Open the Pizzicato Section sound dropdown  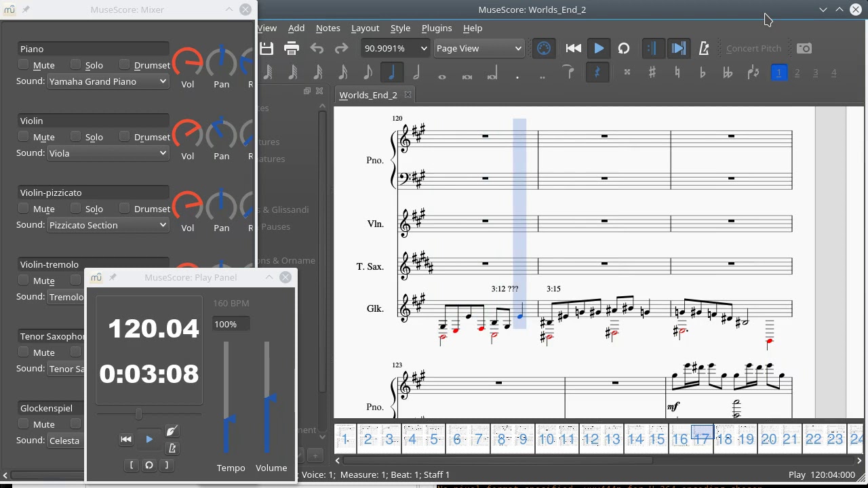click(x=108, y=225)
